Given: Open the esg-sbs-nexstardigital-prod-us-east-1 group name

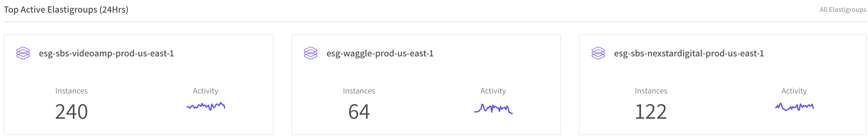Looking at the screenshot, I should coord(689,53).
